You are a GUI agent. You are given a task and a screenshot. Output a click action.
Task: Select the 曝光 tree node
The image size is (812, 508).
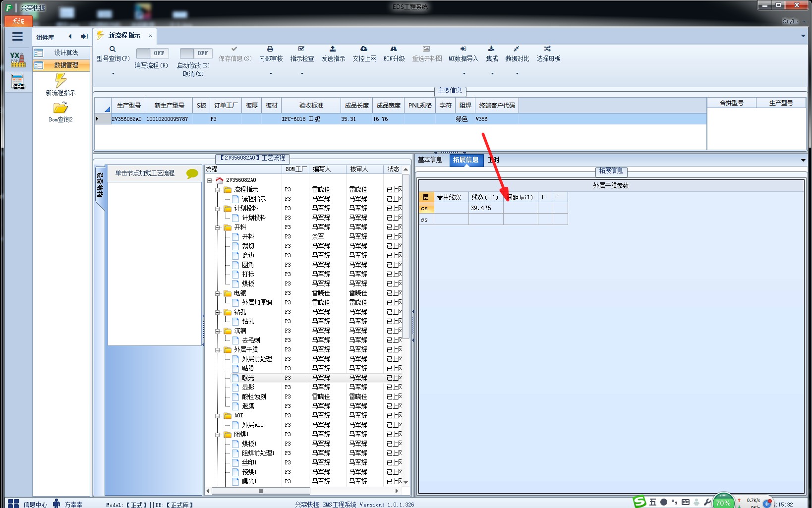(x=248, y=378)
